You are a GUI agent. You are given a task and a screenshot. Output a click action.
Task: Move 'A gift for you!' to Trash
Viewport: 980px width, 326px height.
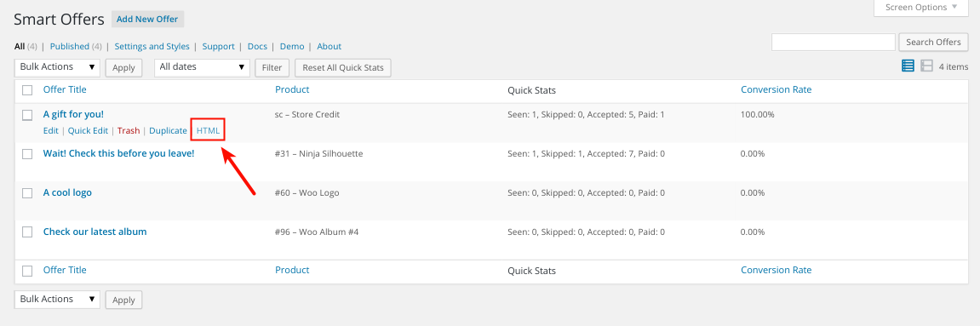[x=129, y=130]
